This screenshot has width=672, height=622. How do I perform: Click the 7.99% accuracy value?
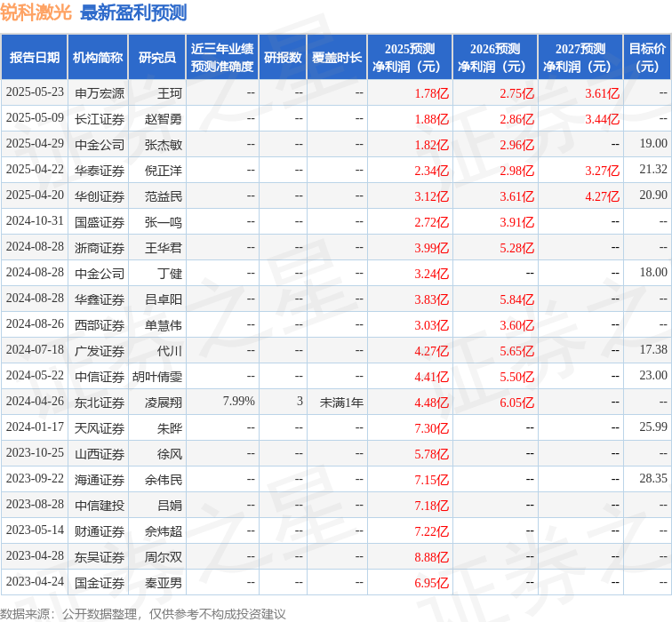pos(239,401)
